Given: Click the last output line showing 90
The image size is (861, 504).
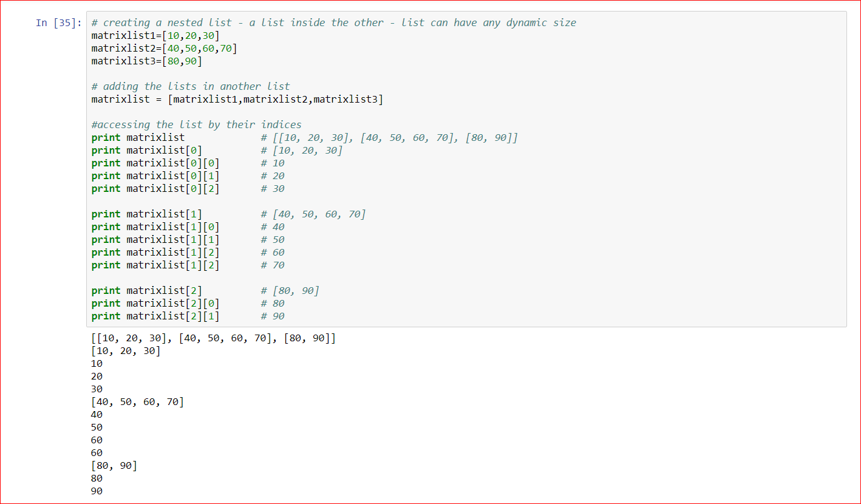Looking at the screenshot, I should [x=97, y=491].
